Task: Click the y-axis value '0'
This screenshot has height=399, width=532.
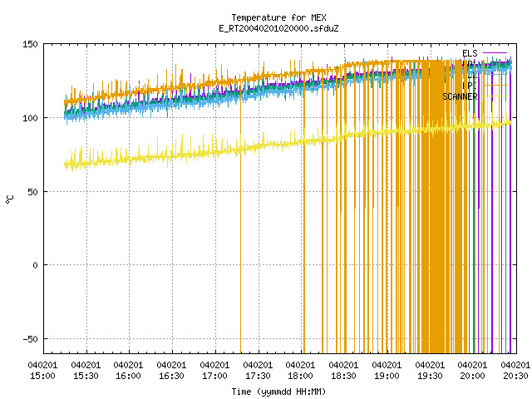Action: pos(35,265)
